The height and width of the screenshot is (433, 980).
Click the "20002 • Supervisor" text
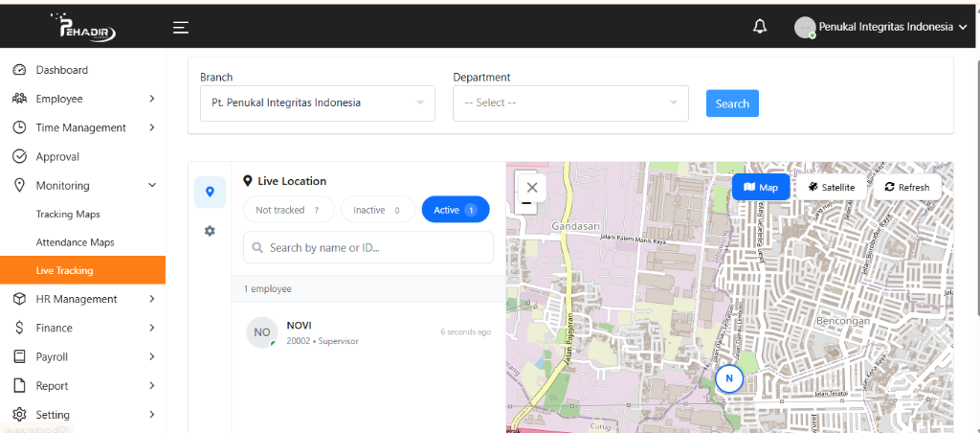coord(323,341)
